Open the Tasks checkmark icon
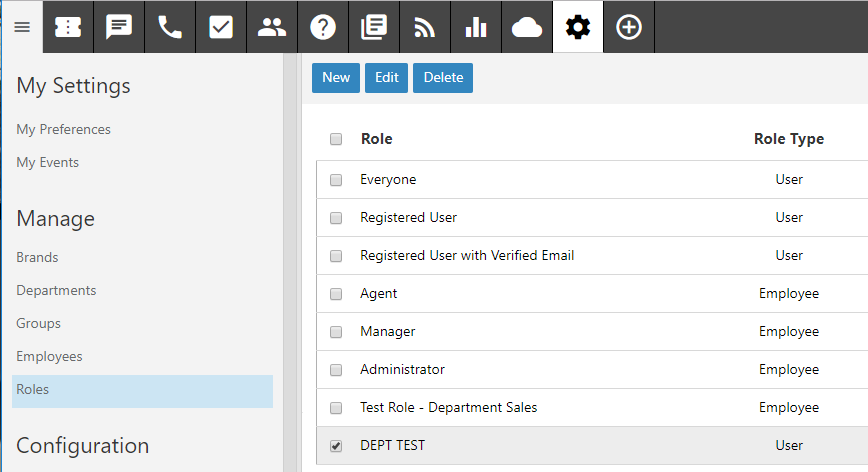This screenshot has width=868, height=472. tap(221, 27)
